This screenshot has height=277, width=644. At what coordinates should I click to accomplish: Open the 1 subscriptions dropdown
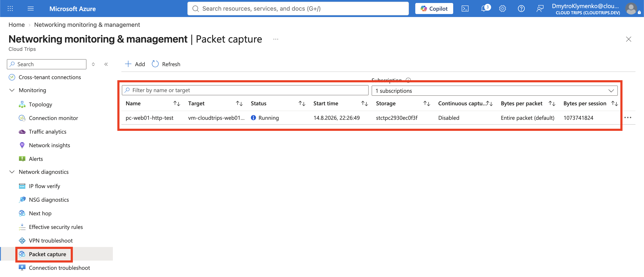click(x=494, y=91)
